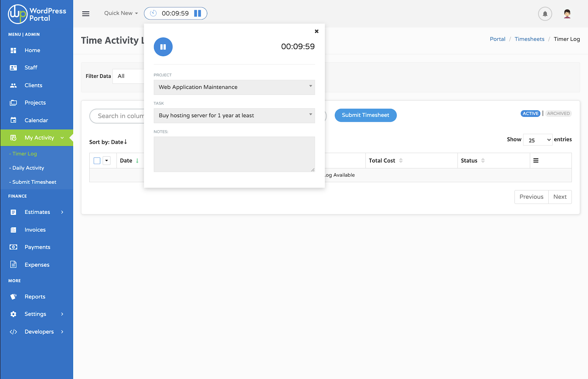Open the Quick New menu
The width and height of the screenshot is (588, 379).
point(121,13)
